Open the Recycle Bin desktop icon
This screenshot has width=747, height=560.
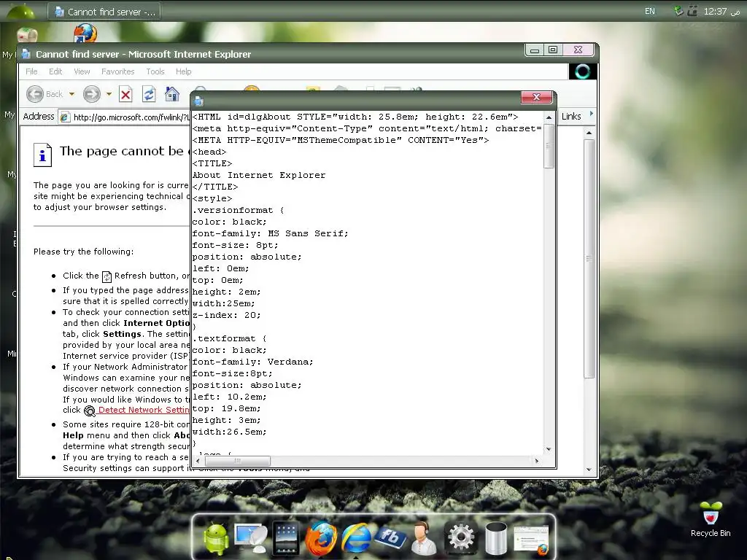pyautogui.click(x=711, y=519)
